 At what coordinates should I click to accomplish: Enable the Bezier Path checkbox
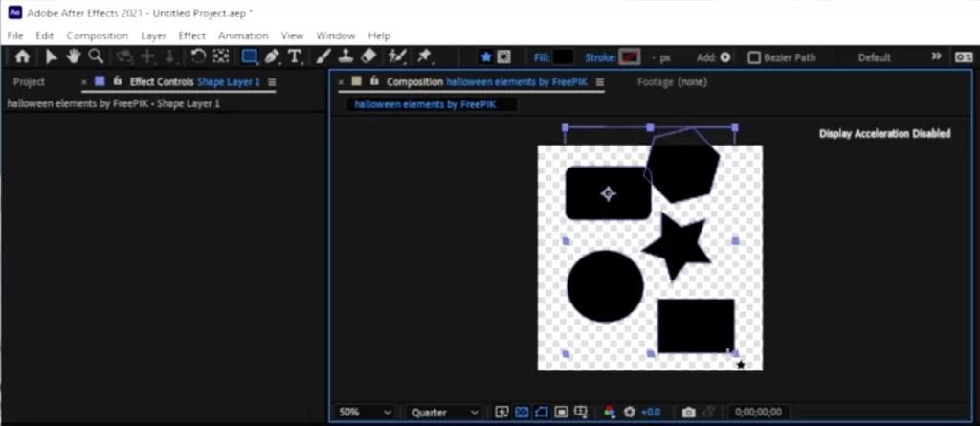[x=754, y=57]
